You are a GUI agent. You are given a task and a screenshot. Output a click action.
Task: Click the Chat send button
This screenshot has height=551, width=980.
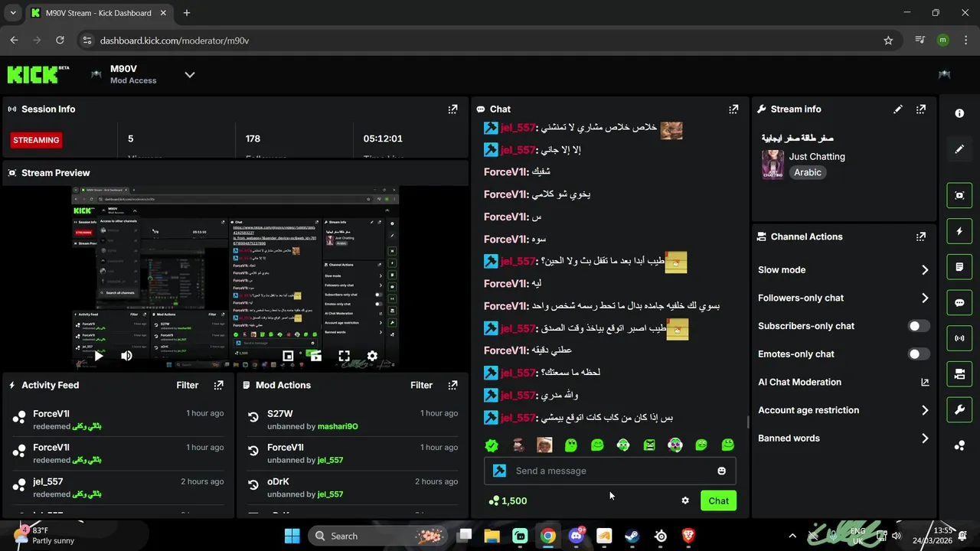coord(718,500)
